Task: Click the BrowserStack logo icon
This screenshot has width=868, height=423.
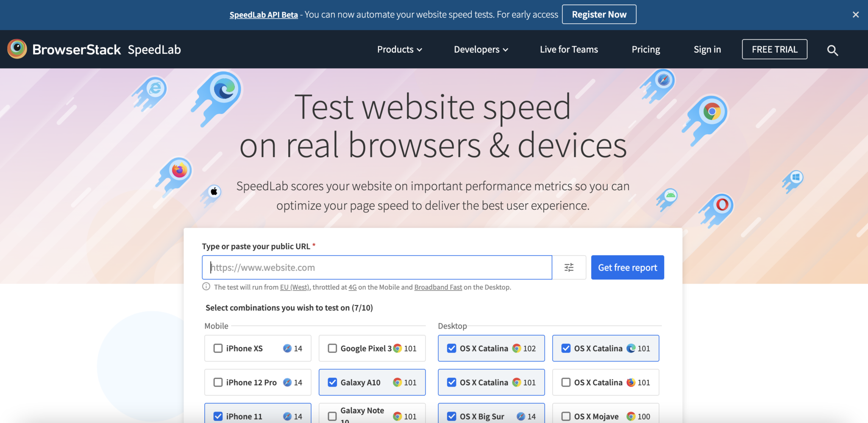Action: pos(17,49)
